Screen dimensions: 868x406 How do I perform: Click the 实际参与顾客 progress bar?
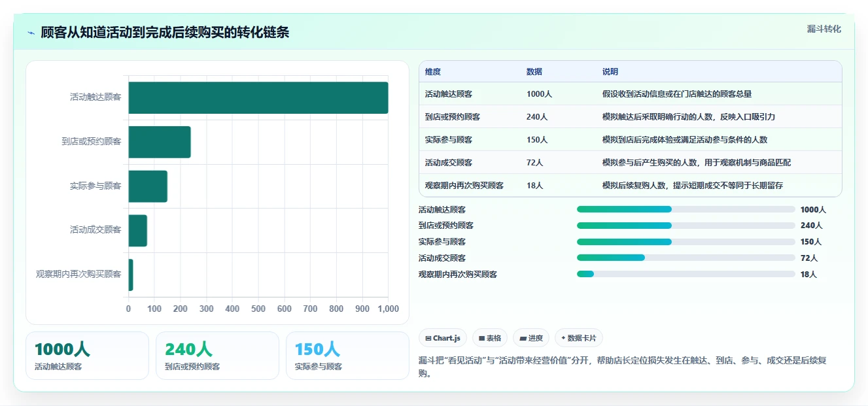coord(686,242)
